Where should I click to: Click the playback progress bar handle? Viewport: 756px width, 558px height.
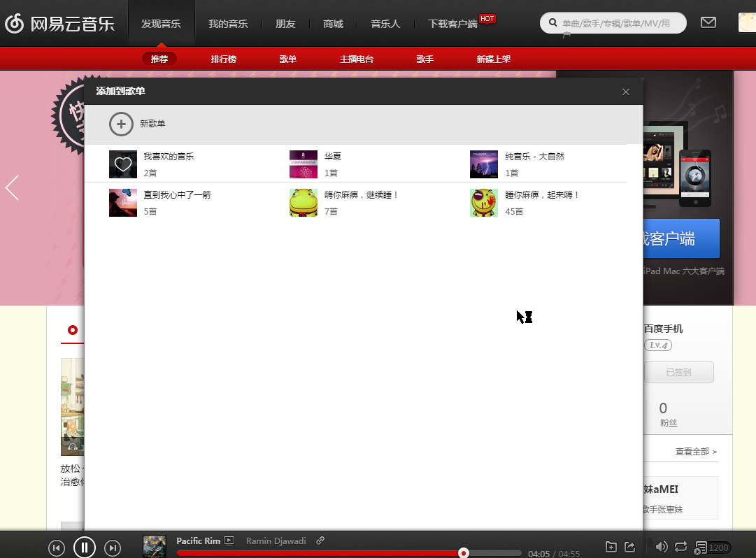click(464, 552)
